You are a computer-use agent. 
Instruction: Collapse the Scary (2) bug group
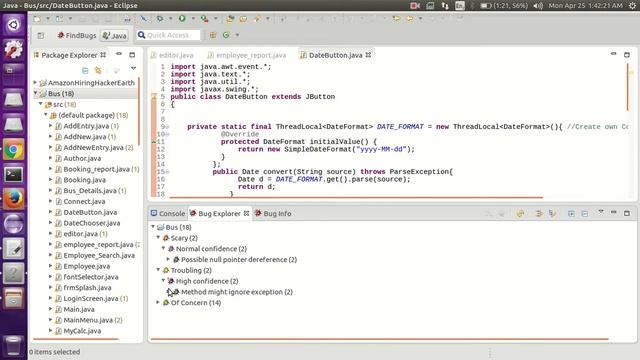point(158,238)
